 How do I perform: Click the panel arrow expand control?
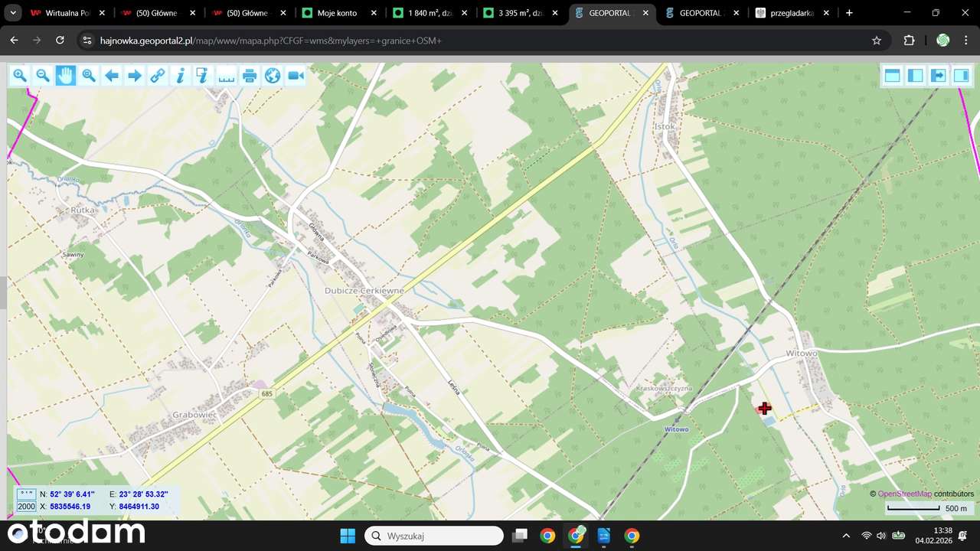[939, 75]
